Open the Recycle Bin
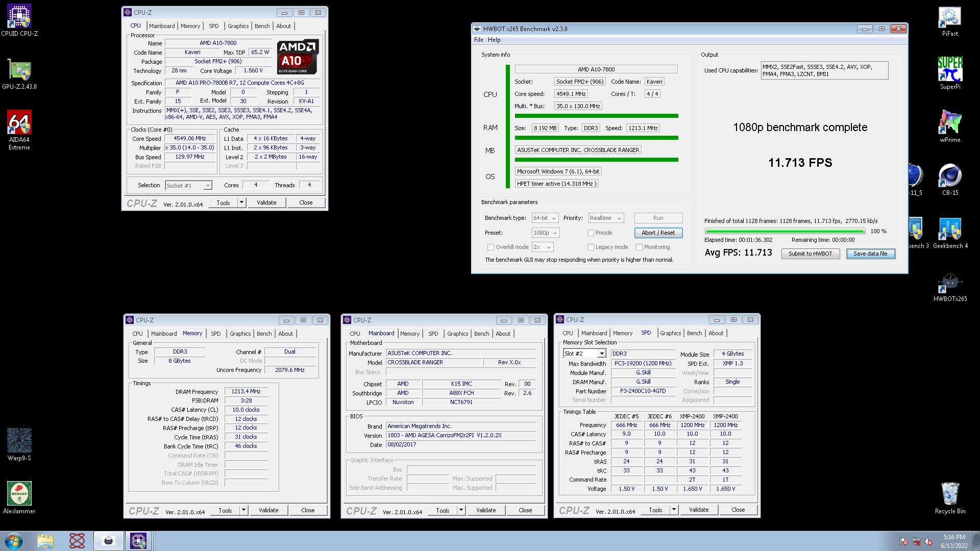 pos(950,498)
